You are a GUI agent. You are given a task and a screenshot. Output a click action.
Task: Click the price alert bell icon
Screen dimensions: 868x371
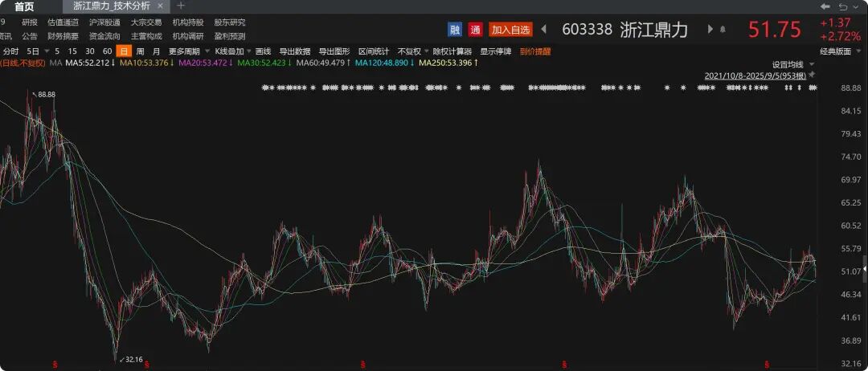(x=723, y=30)
